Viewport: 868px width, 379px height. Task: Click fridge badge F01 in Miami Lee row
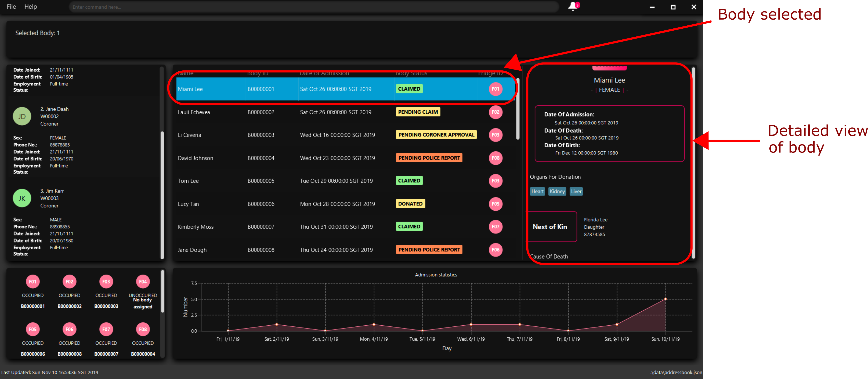click(x=495, y=89)
